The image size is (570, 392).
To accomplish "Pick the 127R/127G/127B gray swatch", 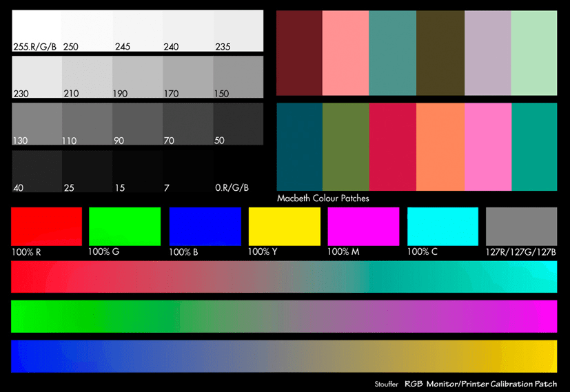I will point(521,226).
